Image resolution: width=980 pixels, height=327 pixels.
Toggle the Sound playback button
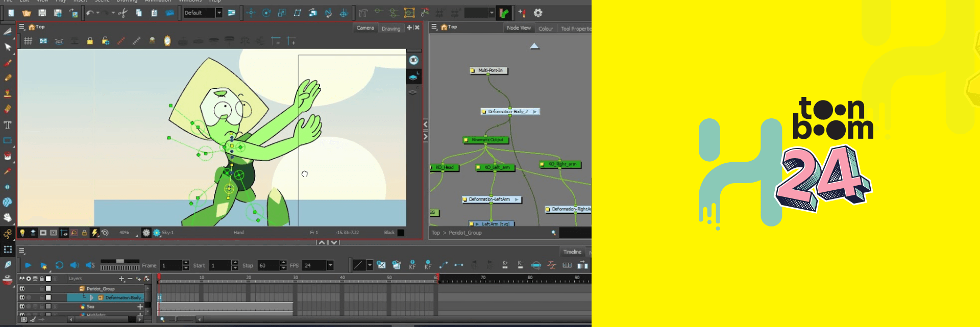point(75,265)
